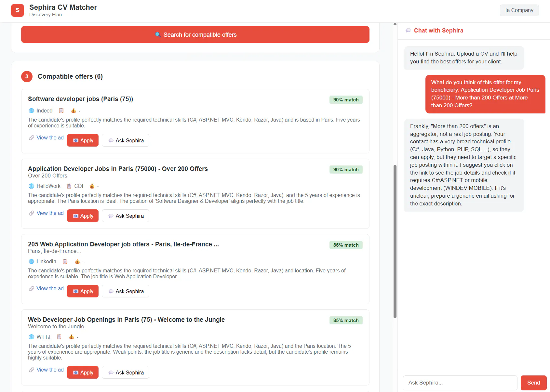The width and height of the screenshot is (550, 392).
Task: Click the chat bubble icon beside Chat with Sephira
Action: point(408,31)
